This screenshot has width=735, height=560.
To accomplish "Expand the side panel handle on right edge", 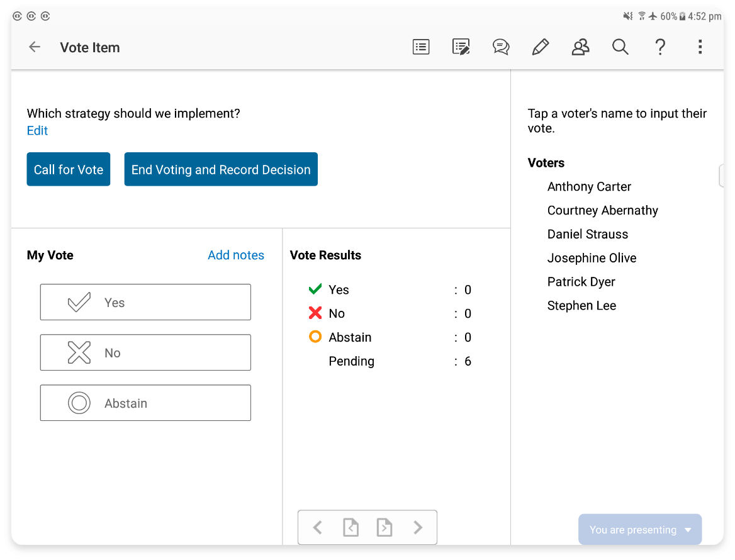I will (721, 176).
